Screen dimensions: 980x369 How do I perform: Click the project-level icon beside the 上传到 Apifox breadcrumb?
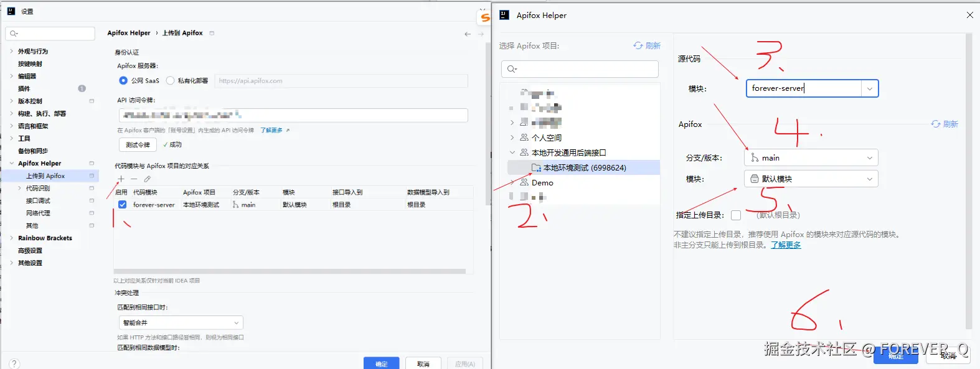tap(212, 33)
